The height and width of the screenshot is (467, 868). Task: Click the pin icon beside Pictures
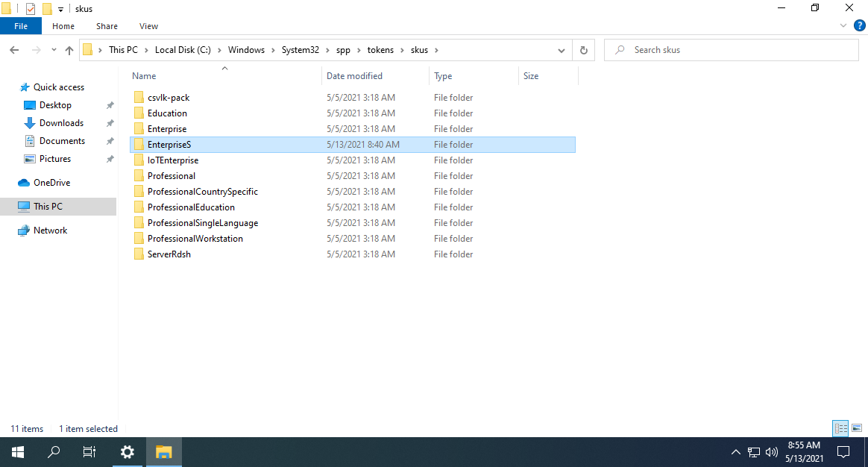tap(110, 159)
